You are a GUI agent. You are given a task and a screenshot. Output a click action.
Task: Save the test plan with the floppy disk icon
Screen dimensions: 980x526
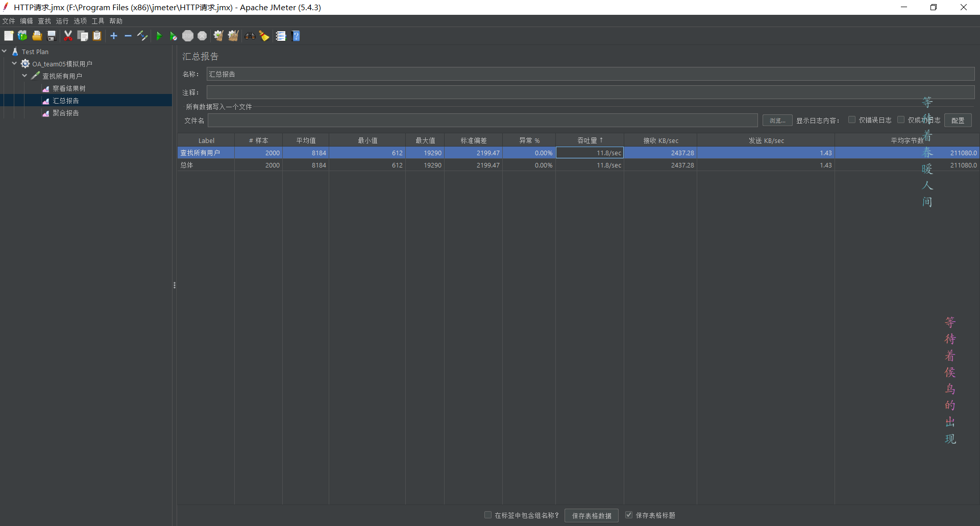pos(52,36)
